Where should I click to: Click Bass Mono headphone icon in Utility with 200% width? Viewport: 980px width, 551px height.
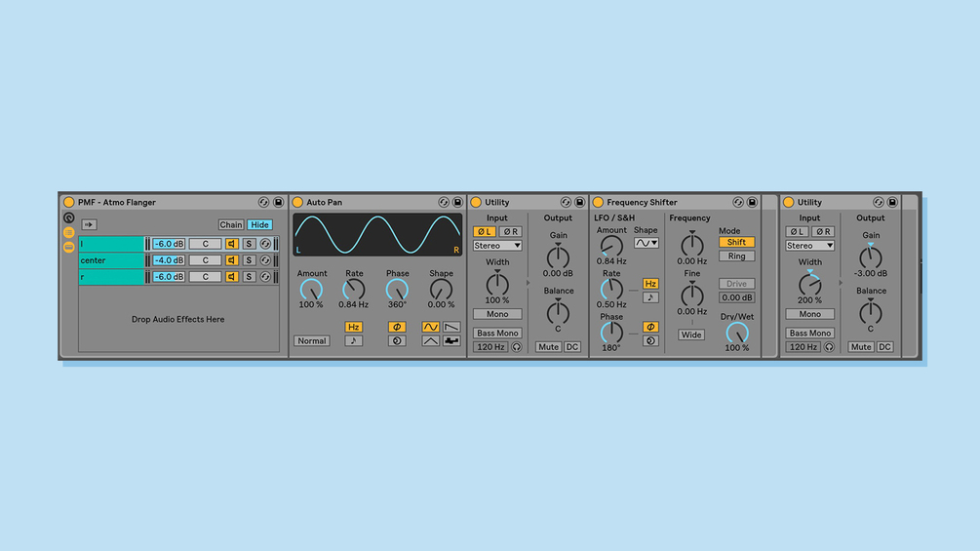(829, 347)
